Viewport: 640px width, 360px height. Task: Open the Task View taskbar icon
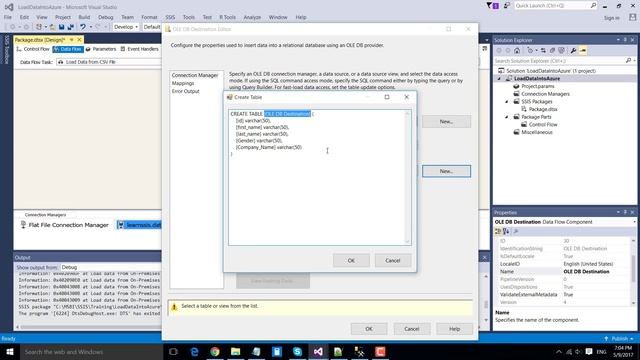(x=173, y=351)
